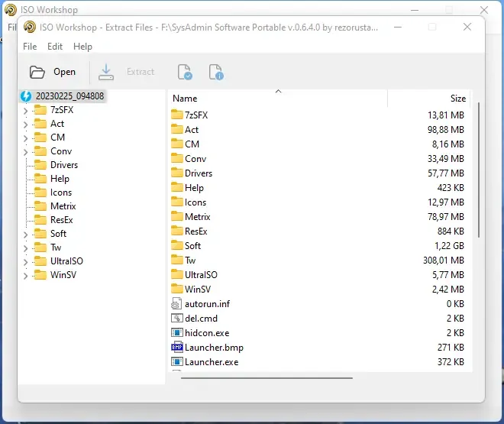Select Act folder icon in file list

177,128
